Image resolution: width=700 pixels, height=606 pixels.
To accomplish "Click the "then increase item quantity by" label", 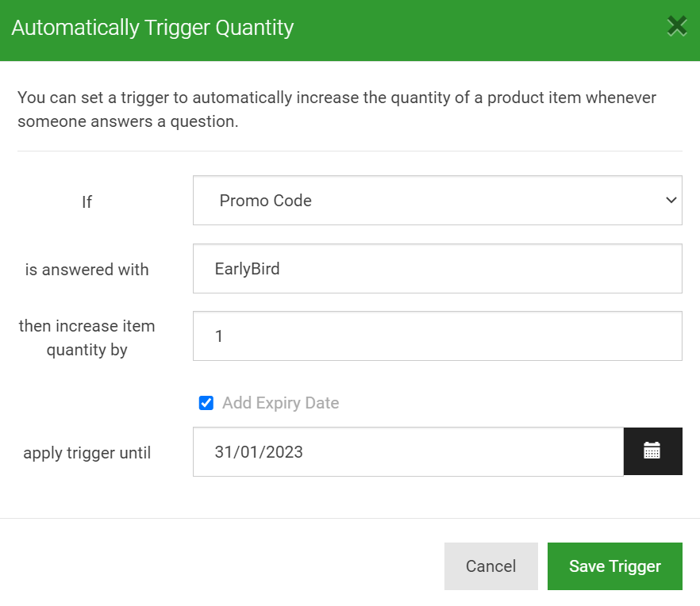I will (87, 338).
